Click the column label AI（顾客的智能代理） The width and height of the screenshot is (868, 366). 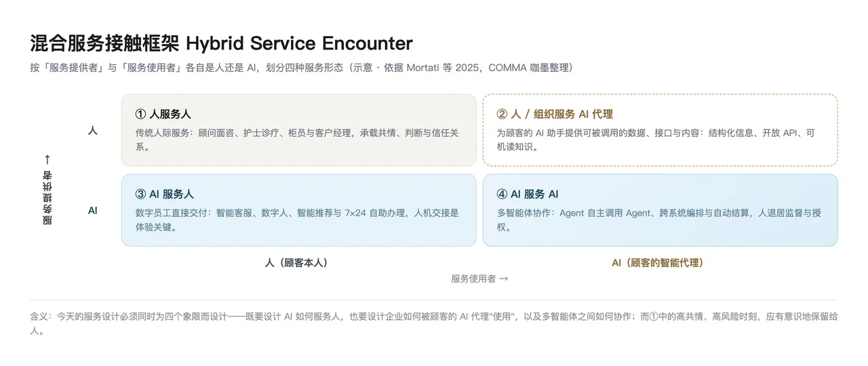click(x=657, y=262)
